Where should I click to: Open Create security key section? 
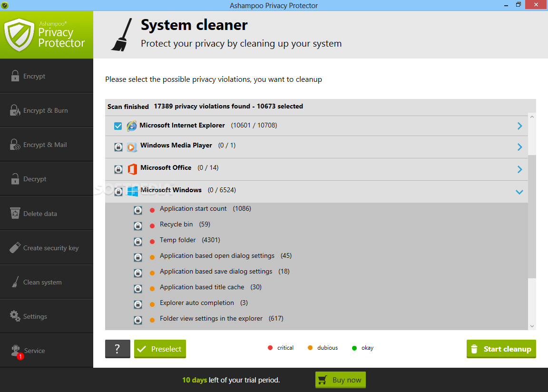47,247
